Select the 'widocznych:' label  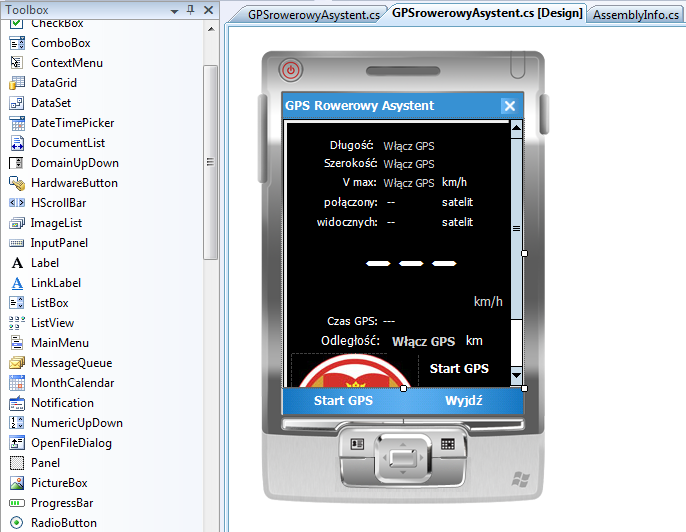347,222
